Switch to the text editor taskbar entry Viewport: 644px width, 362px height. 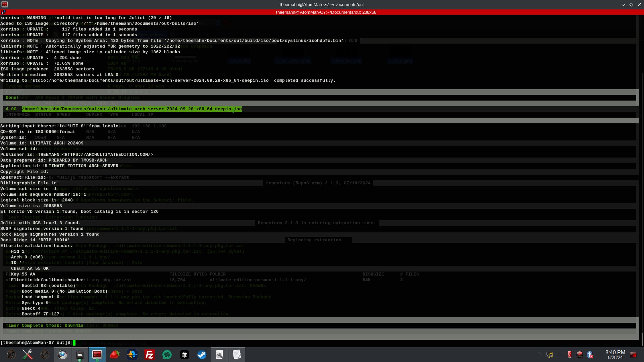tap(237, 354)
